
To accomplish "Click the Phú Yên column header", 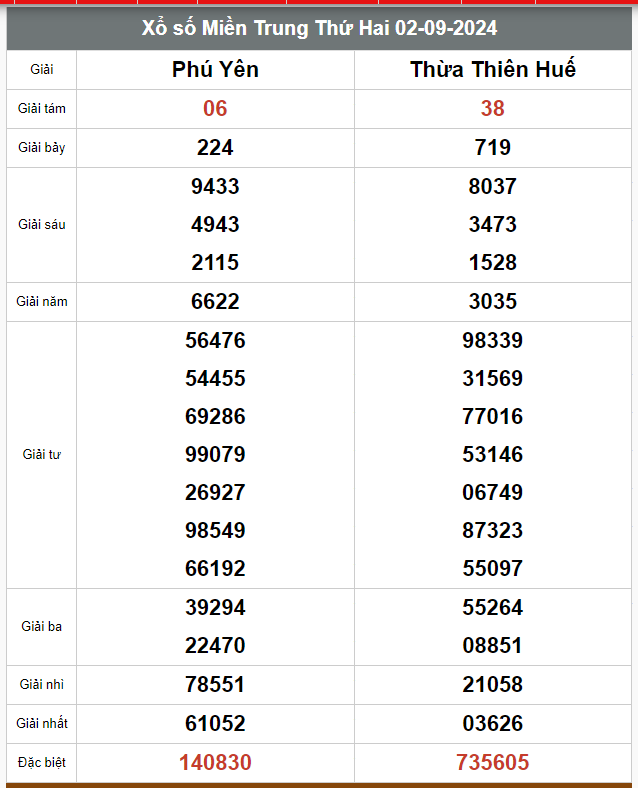I will pyautogui.click(x=215, y=69).
